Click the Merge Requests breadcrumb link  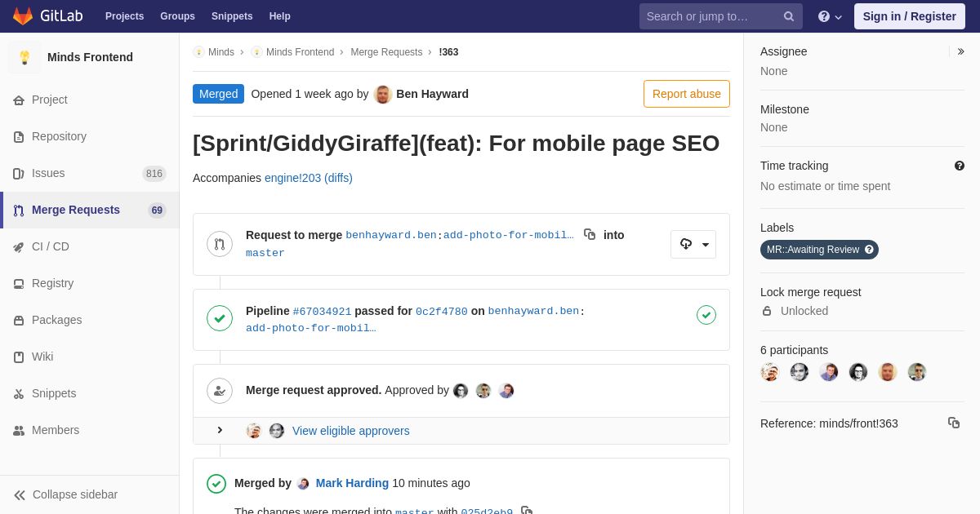[386, 52]
